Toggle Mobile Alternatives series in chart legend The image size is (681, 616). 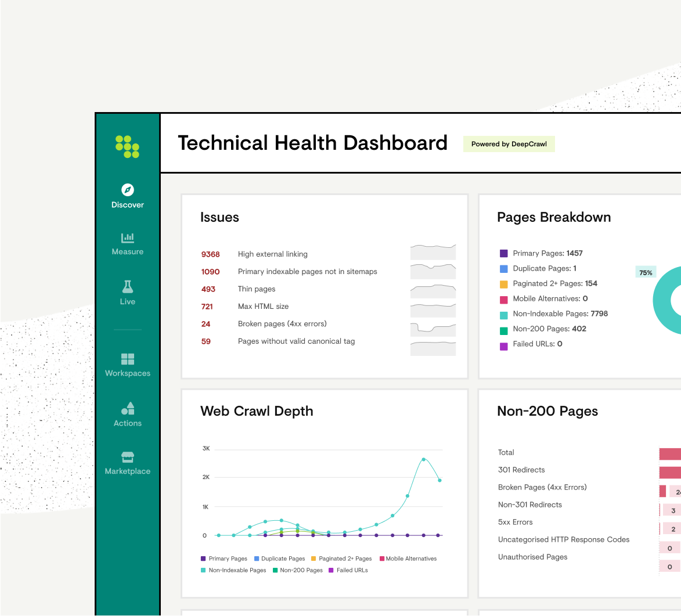(408, 559)
